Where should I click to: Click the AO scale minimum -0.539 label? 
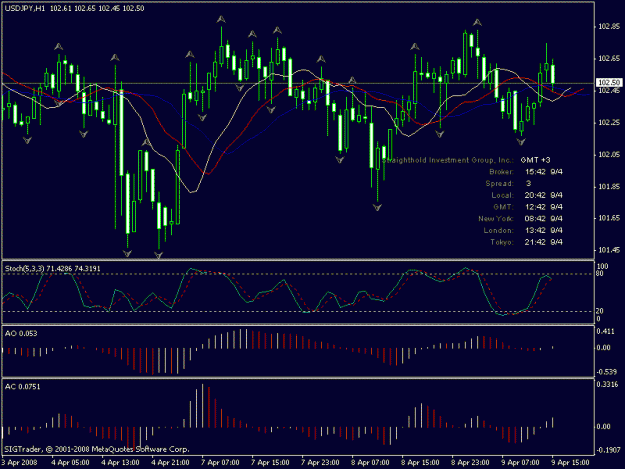606,372
